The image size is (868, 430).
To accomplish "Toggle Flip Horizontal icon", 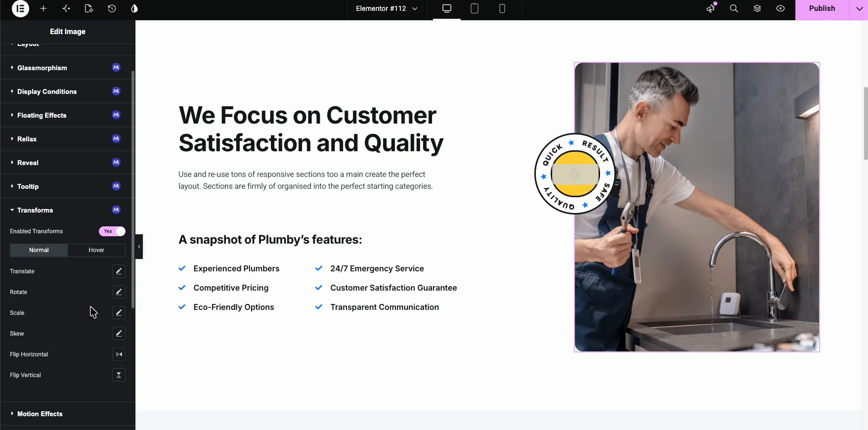I will (x=119, y=354).
